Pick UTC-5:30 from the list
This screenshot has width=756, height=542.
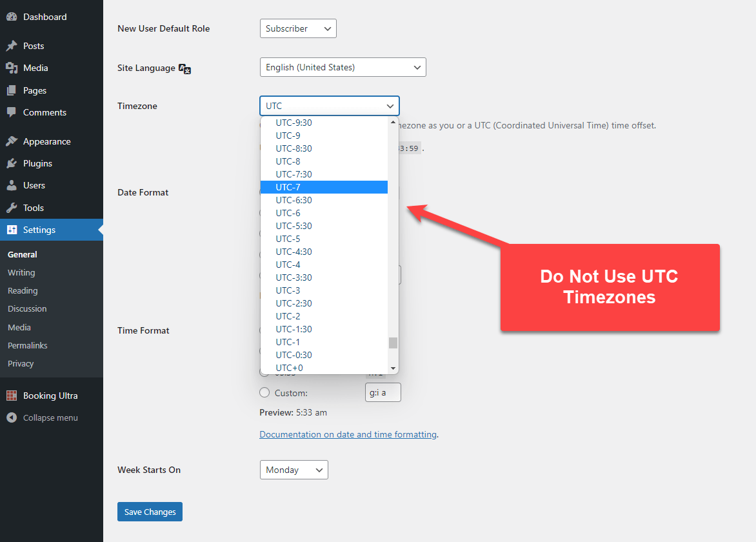[x=324, y=226]
